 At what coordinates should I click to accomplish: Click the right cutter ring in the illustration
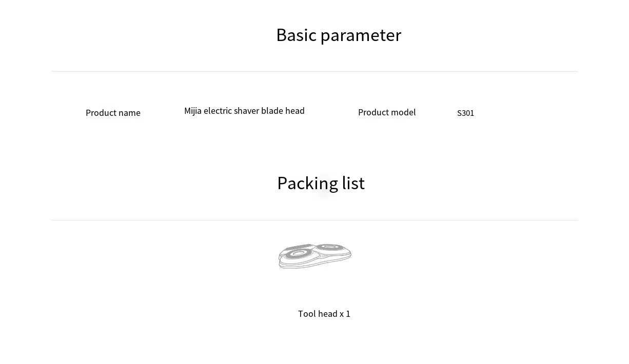click(x=331, y=248)
